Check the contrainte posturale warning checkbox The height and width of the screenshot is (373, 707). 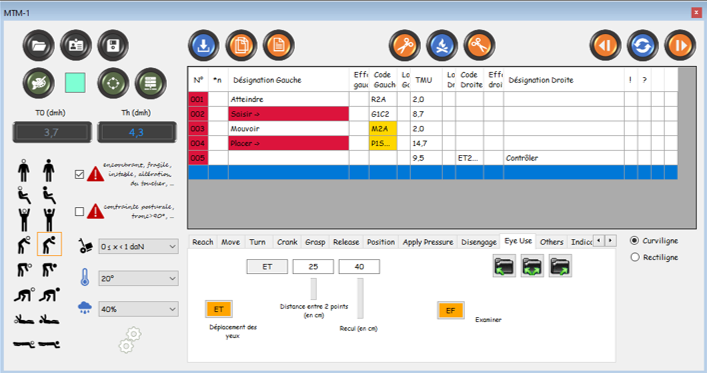click(79, 211)
